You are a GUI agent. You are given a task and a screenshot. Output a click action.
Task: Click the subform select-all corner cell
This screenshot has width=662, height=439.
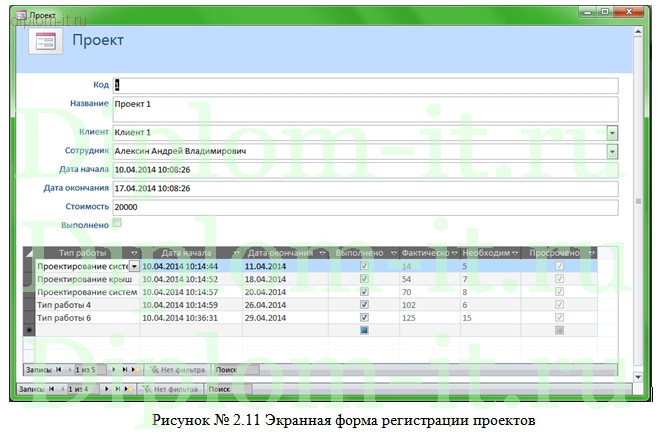(29, 253)
